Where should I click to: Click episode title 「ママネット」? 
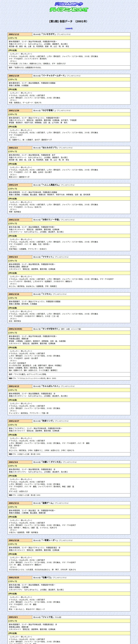[48, 257]
